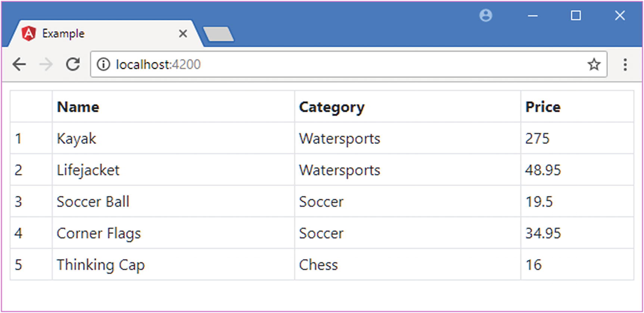Screen dimensions: 644x313
Task: Click the forward navigation arrow
Action: coord(46,65)
